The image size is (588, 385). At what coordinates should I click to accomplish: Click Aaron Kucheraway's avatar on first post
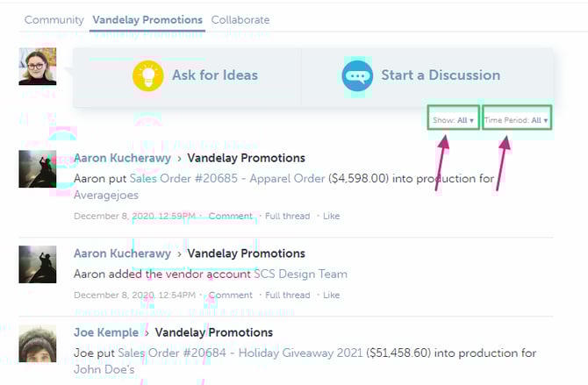38,168
